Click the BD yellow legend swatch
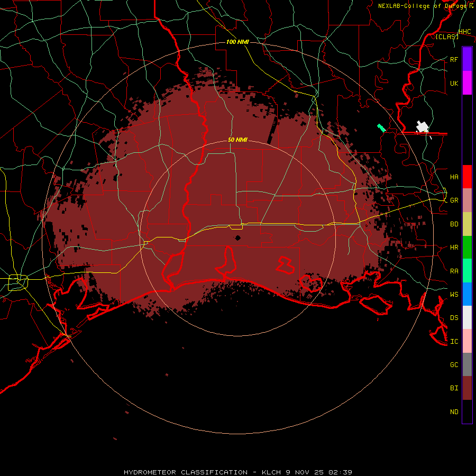 click(467, 224)
